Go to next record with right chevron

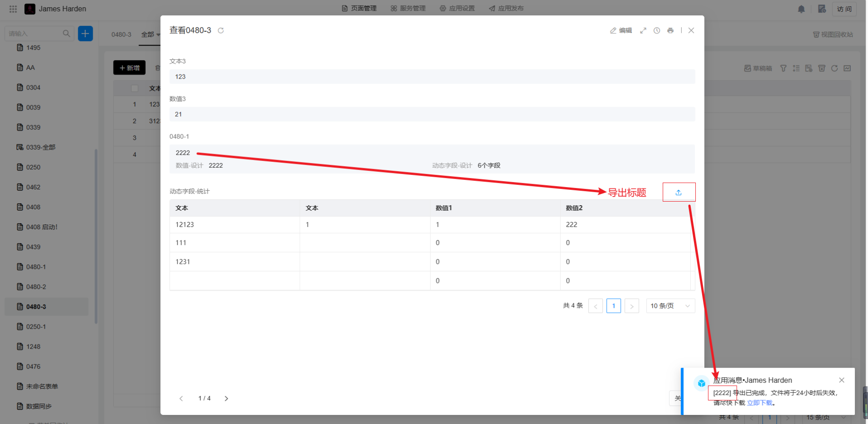[x=226, y=398]
